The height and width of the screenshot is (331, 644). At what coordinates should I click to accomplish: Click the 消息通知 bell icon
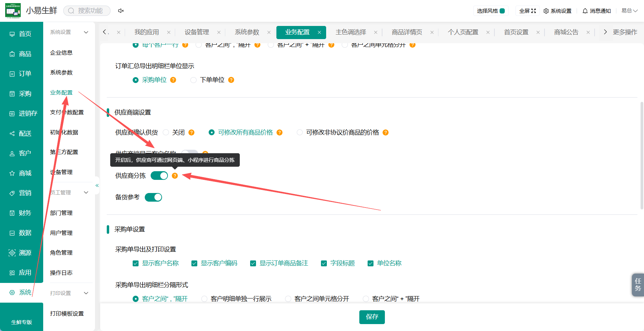(585, 11)
